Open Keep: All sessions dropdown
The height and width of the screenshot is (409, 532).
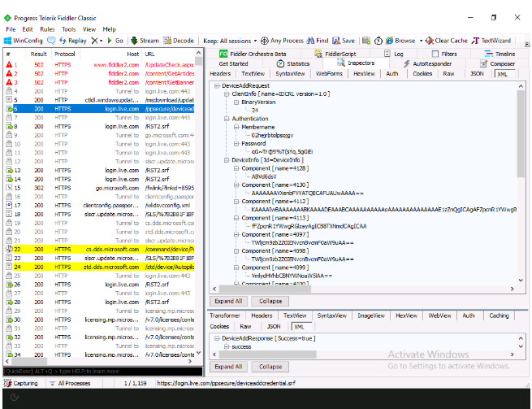click(x=230, y=41)
